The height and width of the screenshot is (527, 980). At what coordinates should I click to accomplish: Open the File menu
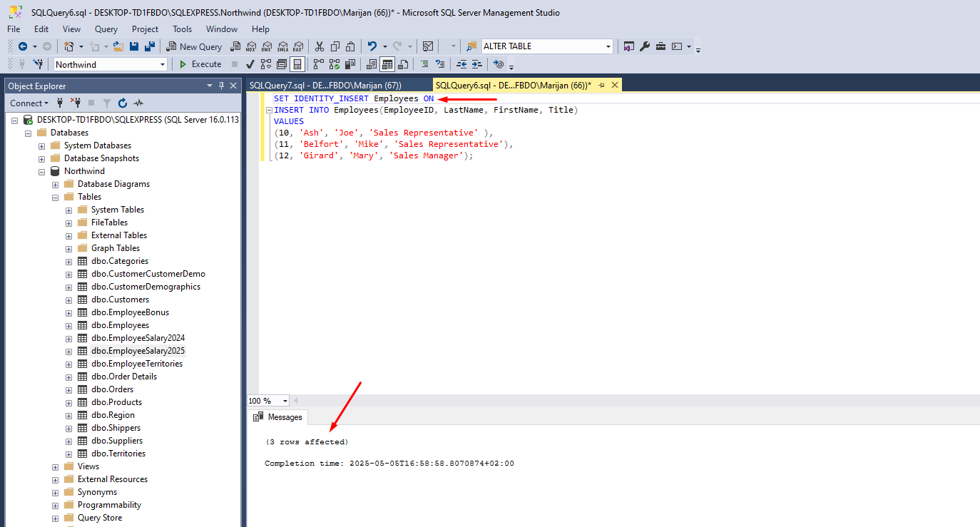[14, 29]
